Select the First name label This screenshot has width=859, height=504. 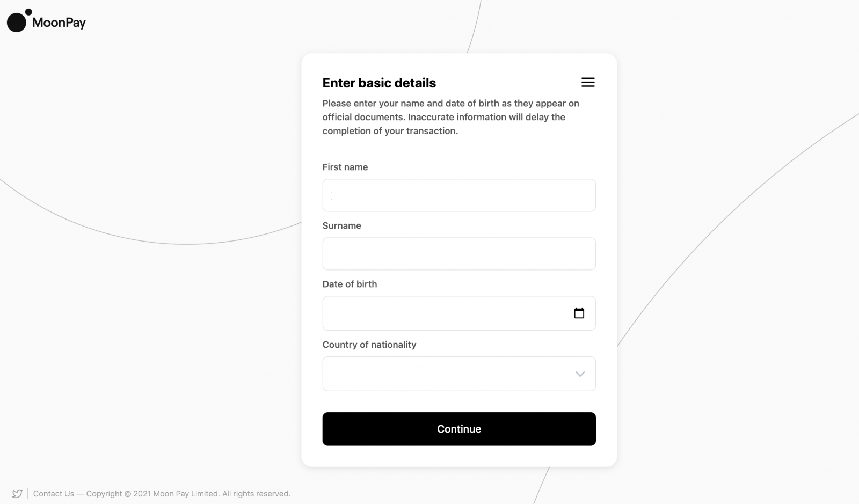pyautogui.click(x=345, y=167)
